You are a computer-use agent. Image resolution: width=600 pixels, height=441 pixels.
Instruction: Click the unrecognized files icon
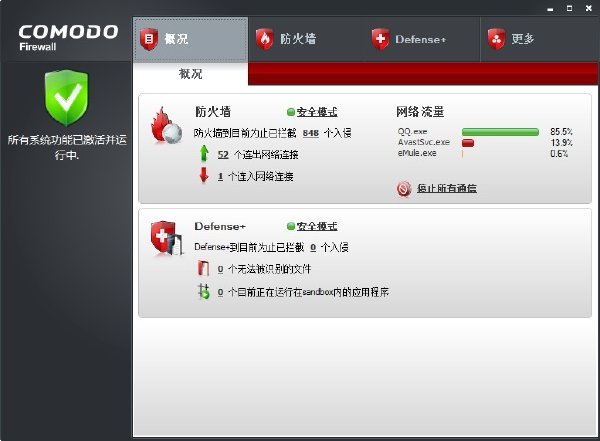point(203,269)
